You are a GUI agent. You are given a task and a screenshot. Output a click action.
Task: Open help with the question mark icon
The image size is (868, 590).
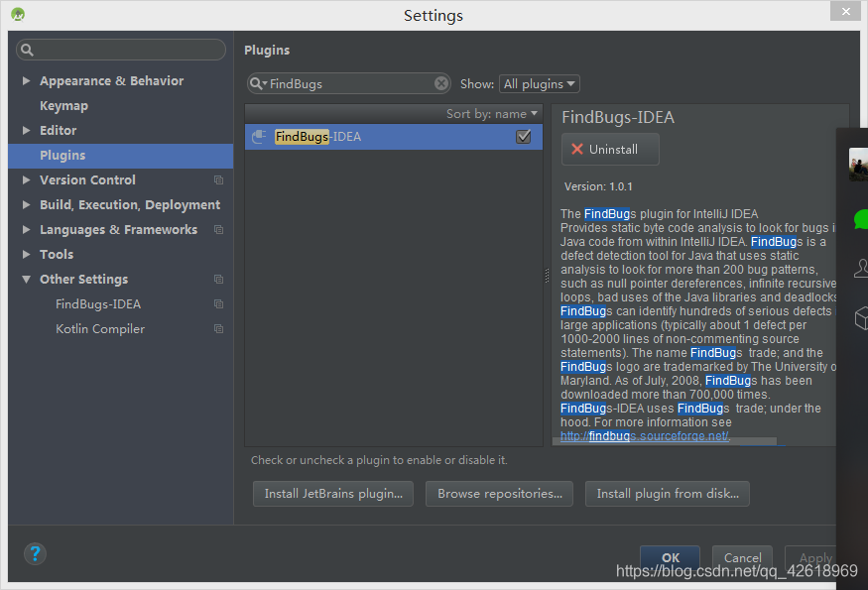(35, 553)
